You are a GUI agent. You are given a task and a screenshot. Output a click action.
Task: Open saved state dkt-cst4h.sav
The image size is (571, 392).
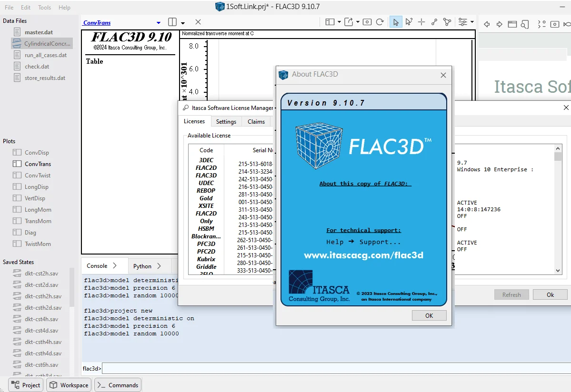pos(41,319)
